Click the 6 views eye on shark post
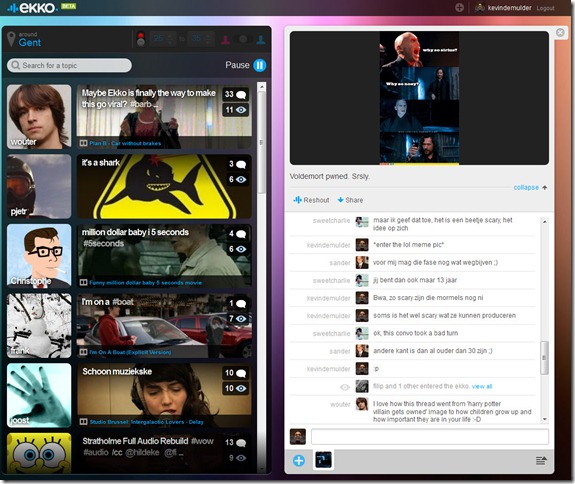This screenshot has height=484, width=575. [237, 179]
